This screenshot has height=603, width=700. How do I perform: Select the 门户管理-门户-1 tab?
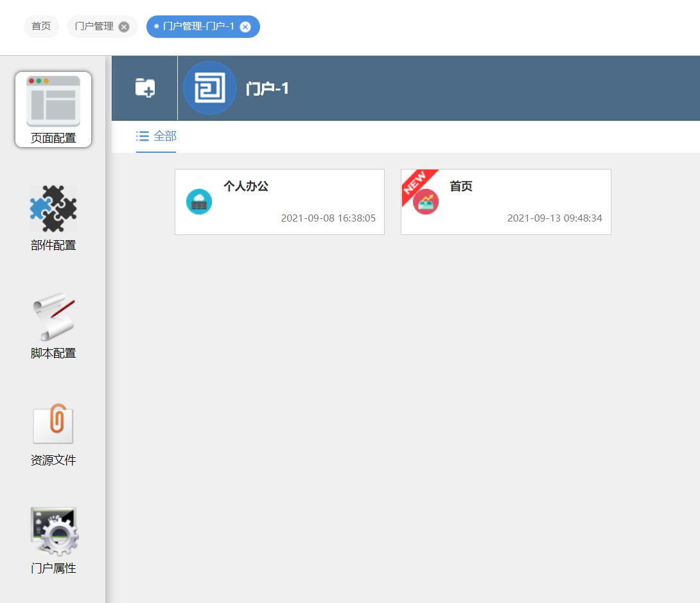(198, 26)
